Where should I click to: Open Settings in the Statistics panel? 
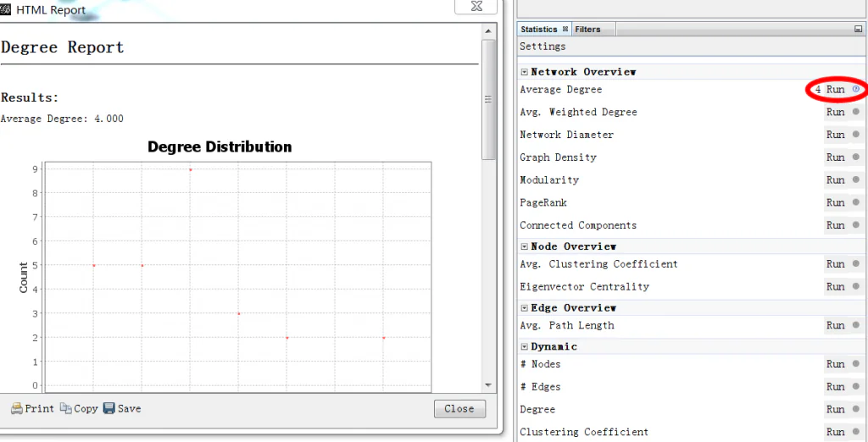(542, 47)
